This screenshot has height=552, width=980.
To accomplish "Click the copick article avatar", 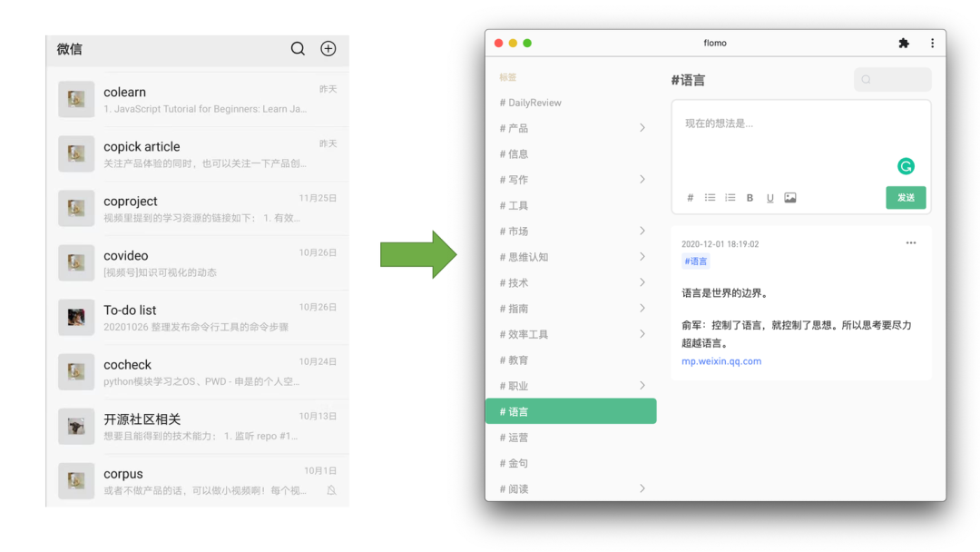I will 76,153.
